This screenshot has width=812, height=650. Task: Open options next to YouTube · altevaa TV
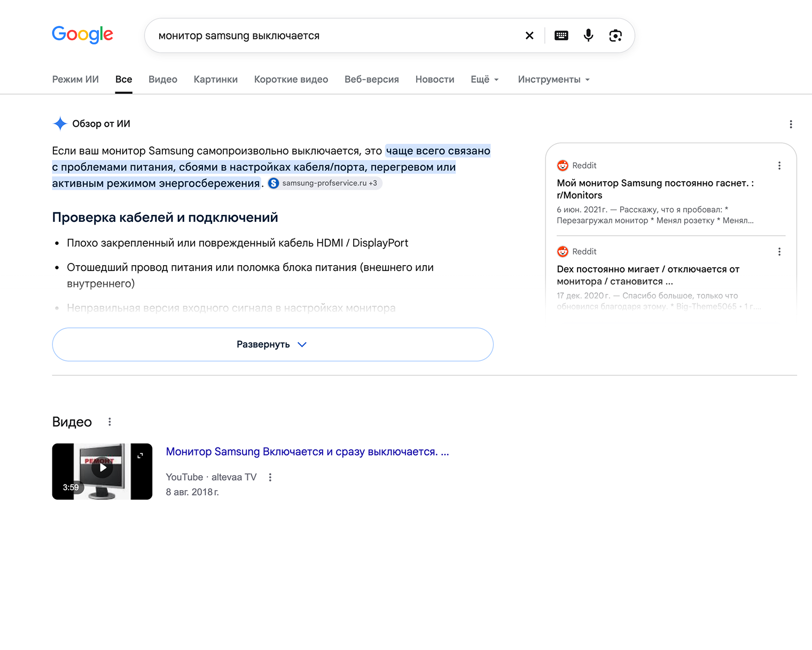click(270, 477)
